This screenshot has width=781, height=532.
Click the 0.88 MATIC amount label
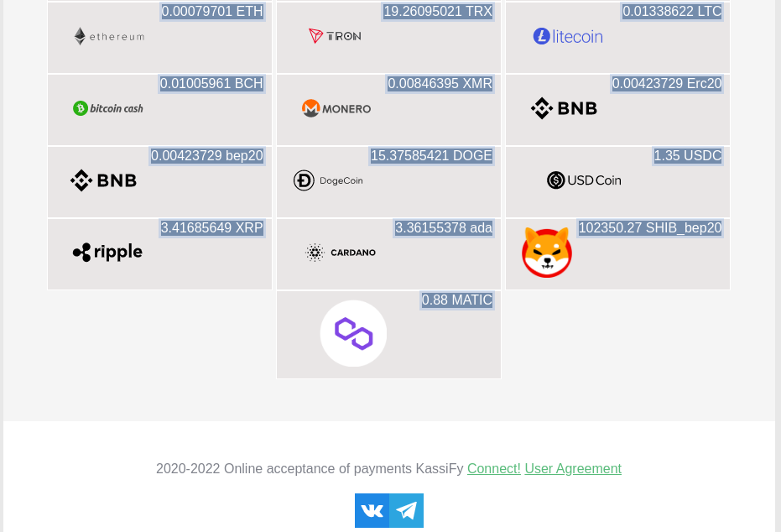(456, 300)
